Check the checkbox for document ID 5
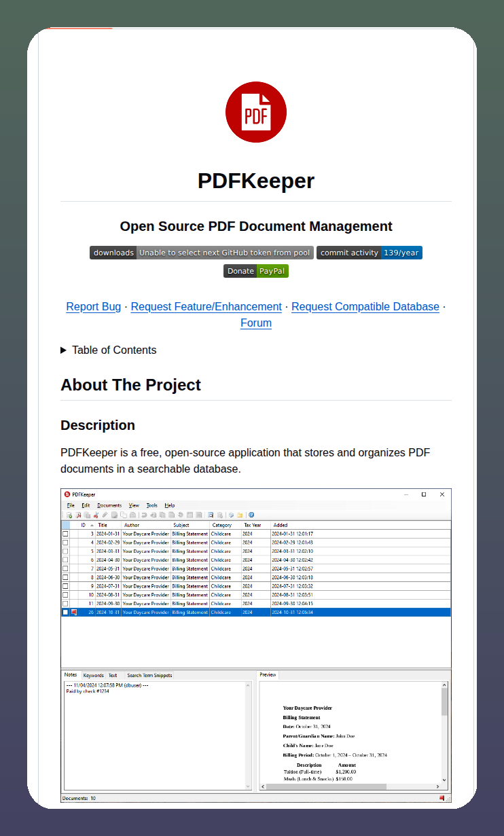Viewport: 504px width, 836px height. pos(66,551)
